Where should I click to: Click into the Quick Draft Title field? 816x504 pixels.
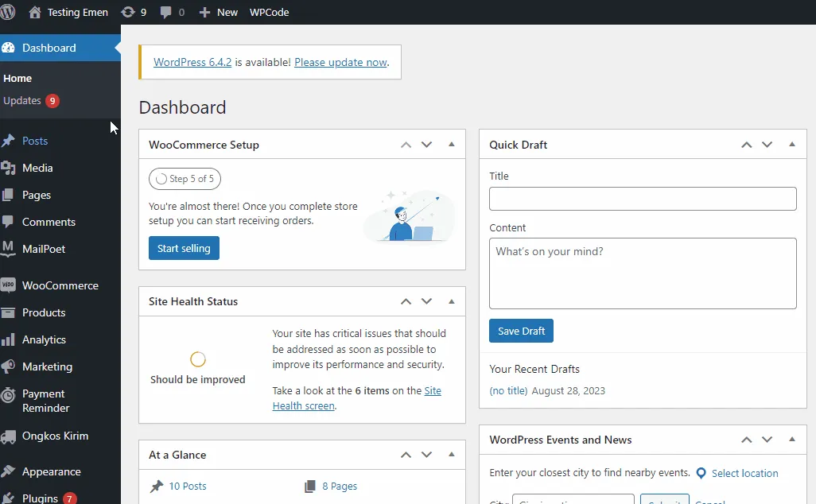pyautogui.click(x=642, y=199)
